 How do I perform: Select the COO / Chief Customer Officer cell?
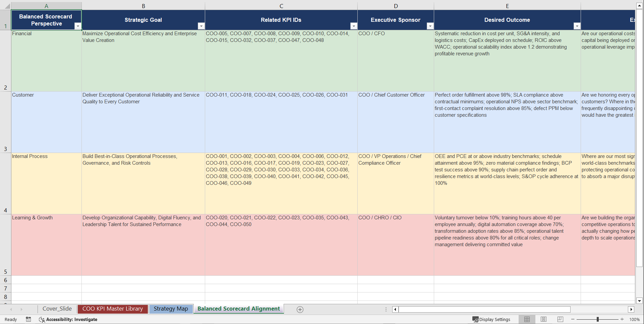396,122
